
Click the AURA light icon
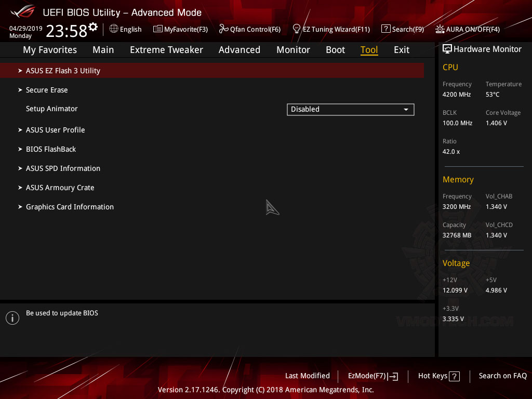[x=440, y=29]
